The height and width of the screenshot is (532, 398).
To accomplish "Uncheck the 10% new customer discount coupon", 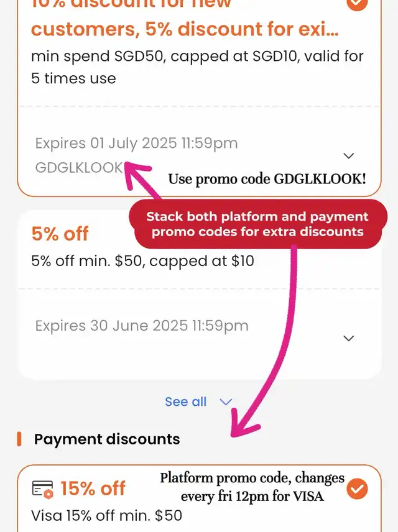I will pyautogui.click(x=357, y=4).
